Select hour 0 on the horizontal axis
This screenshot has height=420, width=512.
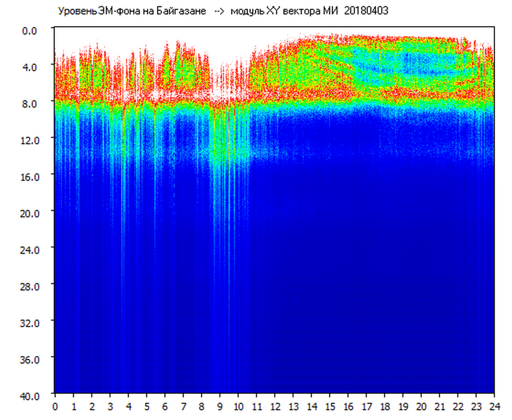pyautogui.click(x=55, y=406)
